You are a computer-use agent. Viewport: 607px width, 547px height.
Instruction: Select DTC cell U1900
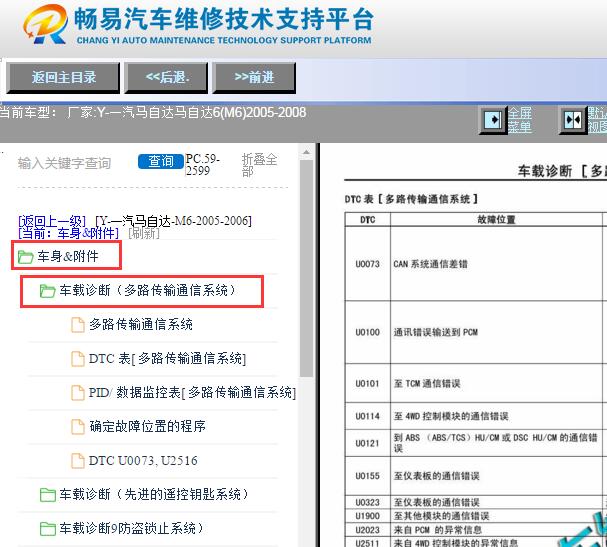(367, 516)
